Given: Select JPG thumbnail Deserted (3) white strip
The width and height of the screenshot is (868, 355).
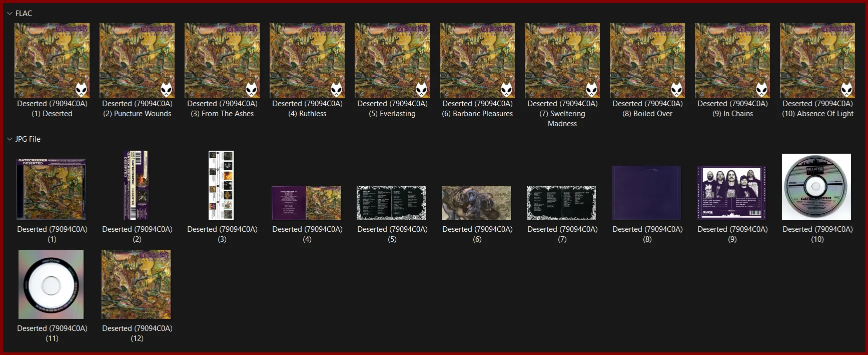Looking at the screenshot, I should (221, 185).
